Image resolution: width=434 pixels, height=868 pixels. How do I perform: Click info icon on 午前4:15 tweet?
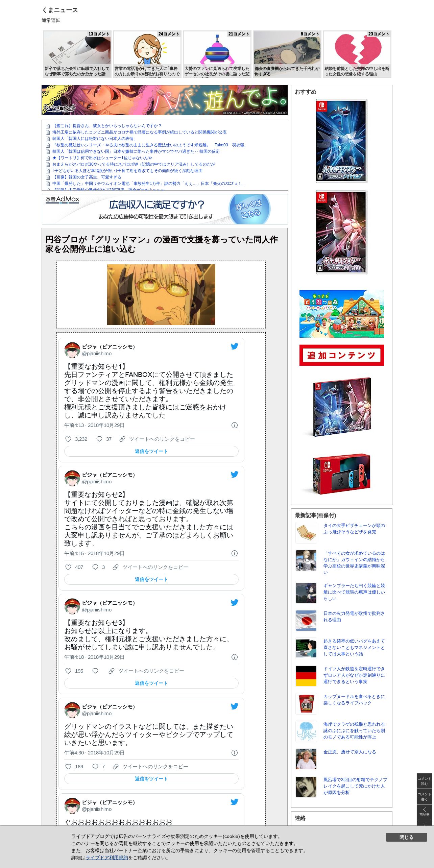click(235, 553)
